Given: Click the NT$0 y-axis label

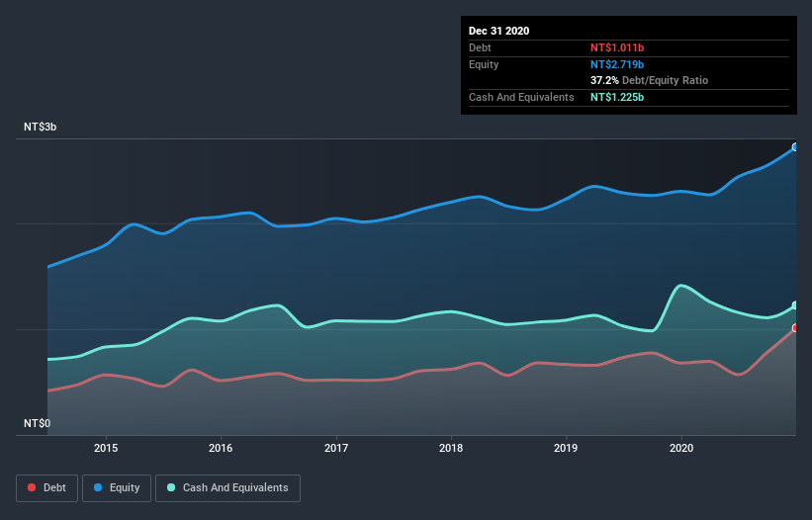Looking at the screenshot, I should 38,424.
